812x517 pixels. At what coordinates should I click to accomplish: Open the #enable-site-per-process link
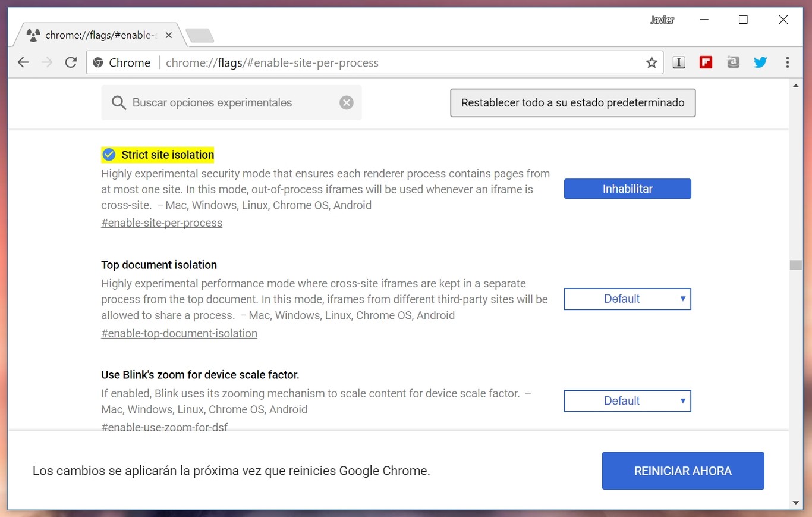pos(162,223)
